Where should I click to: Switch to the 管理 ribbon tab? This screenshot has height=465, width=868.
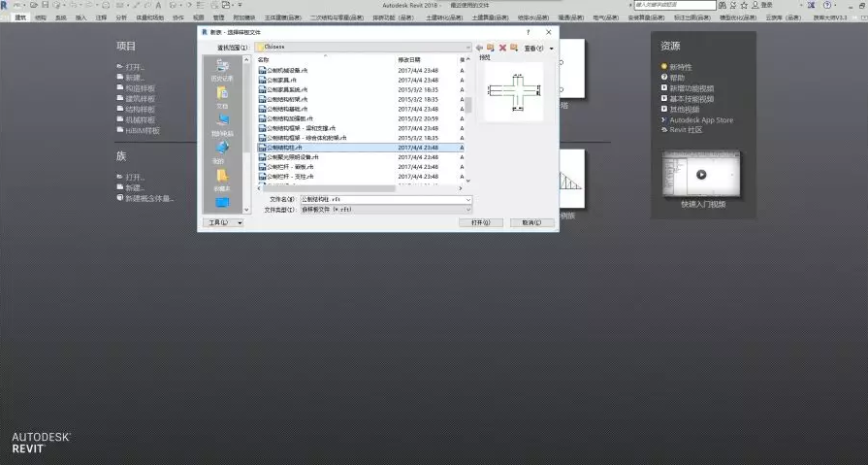[218, 17]
